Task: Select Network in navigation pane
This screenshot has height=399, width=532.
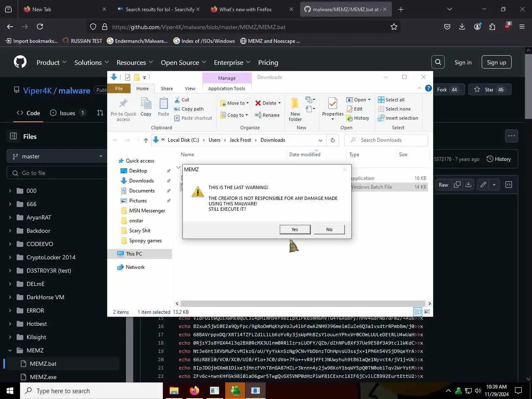Action: (135, 267)
